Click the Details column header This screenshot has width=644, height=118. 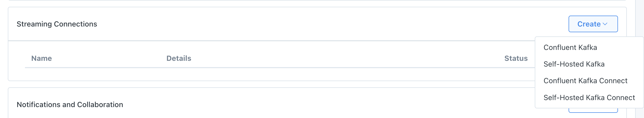coord(179,58)
